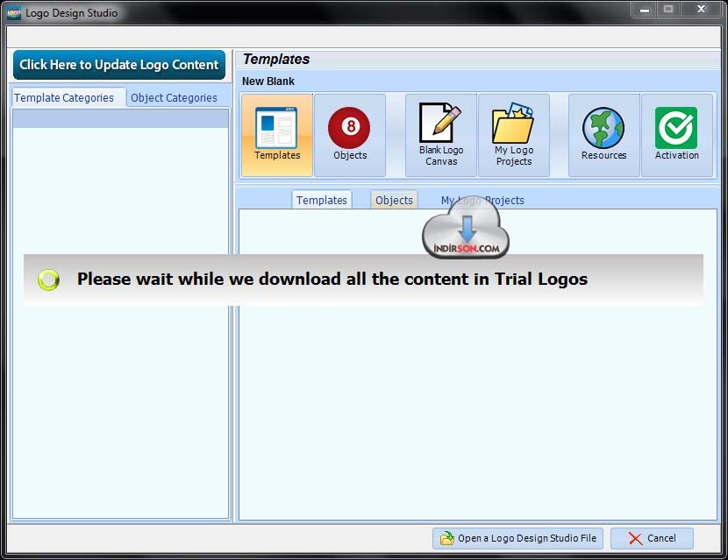
Task: Click the 'Templates' panel heading
Action: (x=275, y=59)
